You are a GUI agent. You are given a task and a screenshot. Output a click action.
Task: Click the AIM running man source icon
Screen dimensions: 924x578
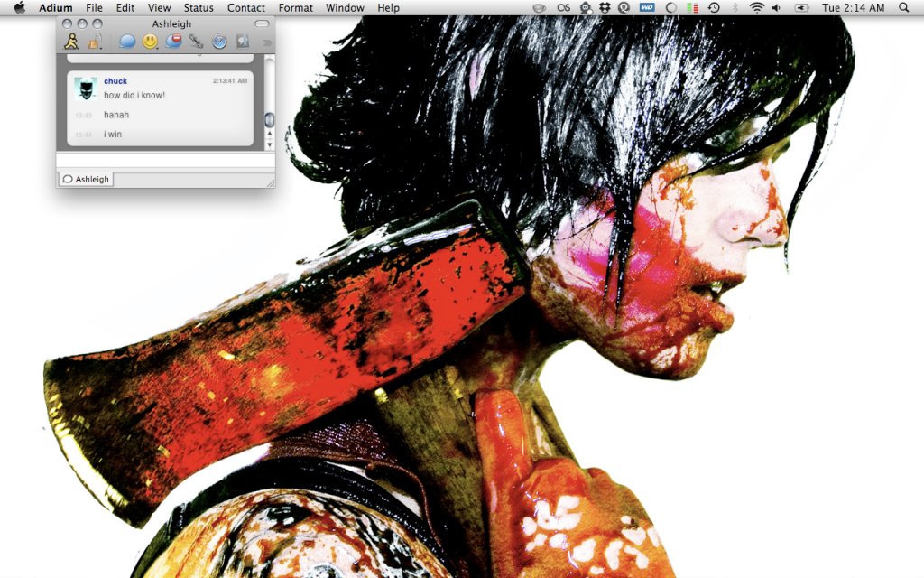pos(72,42)
